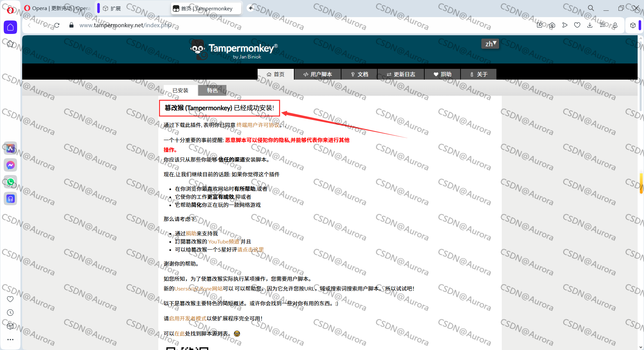
Task: Open sidebar three-dot setup menu
Action: pos(10,340)
